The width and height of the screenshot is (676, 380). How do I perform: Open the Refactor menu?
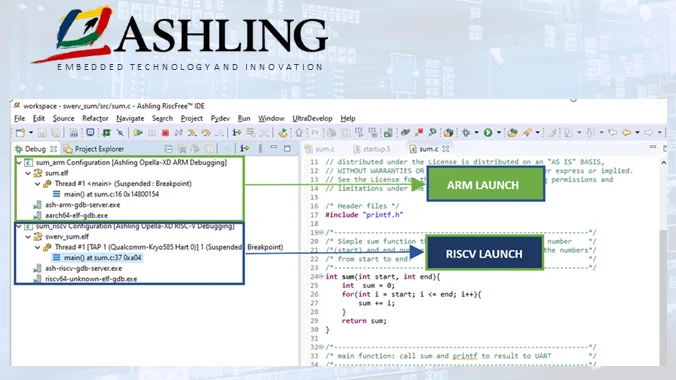click(95, 118)
